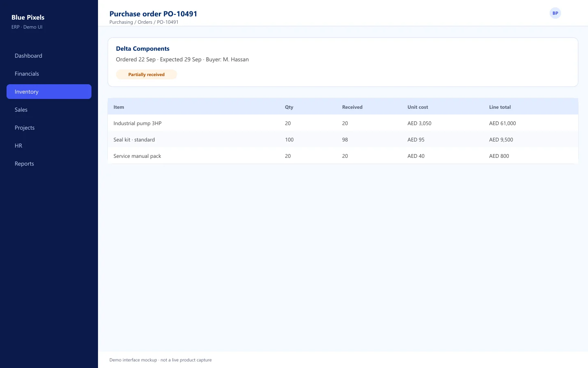Open the Sales module

coord(49,110)
